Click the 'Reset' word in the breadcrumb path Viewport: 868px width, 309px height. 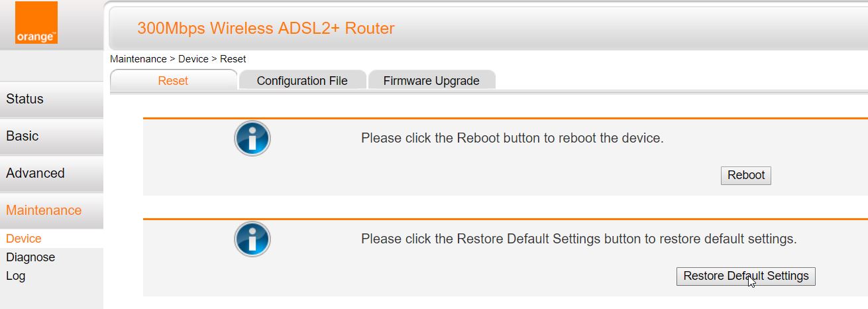tap(233, 59)
